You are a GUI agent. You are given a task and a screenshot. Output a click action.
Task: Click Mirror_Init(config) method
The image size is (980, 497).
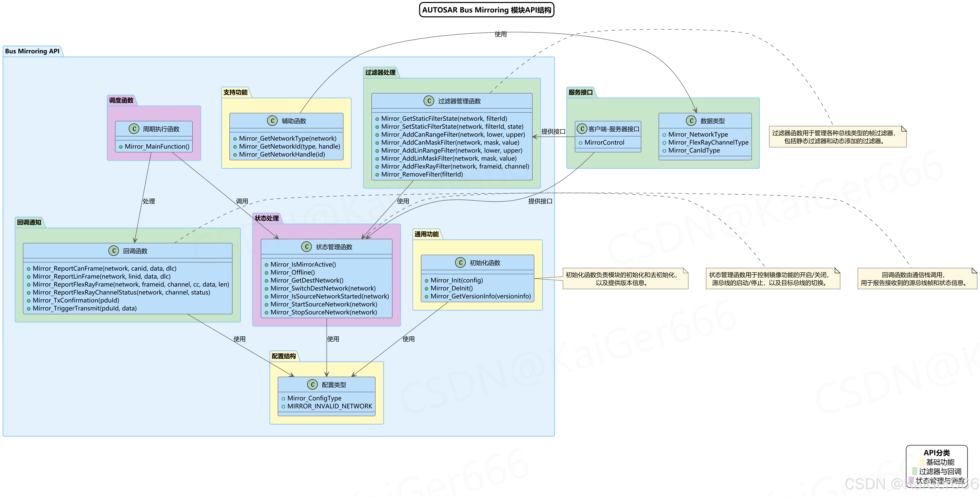454,281
